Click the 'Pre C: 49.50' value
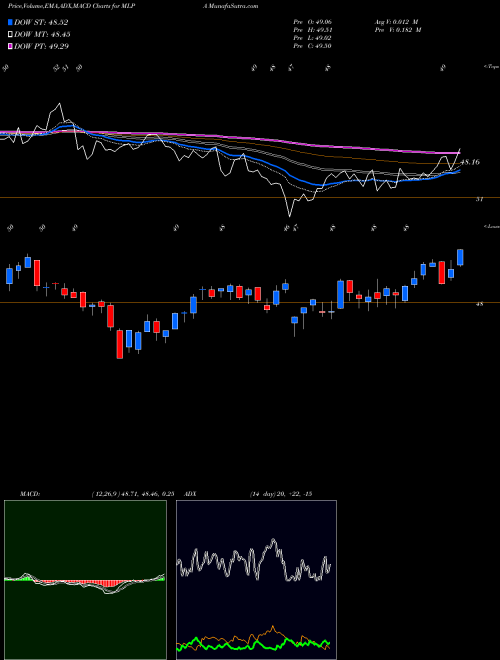500x660 pixels. point(312,46)
